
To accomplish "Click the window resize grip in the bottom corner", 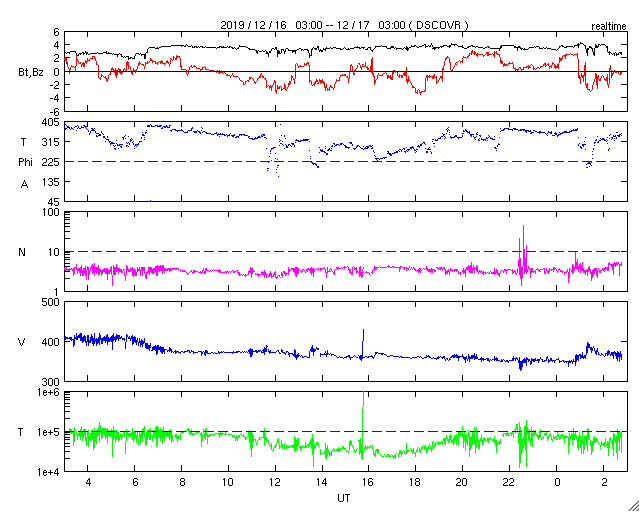I will point(634,506).
